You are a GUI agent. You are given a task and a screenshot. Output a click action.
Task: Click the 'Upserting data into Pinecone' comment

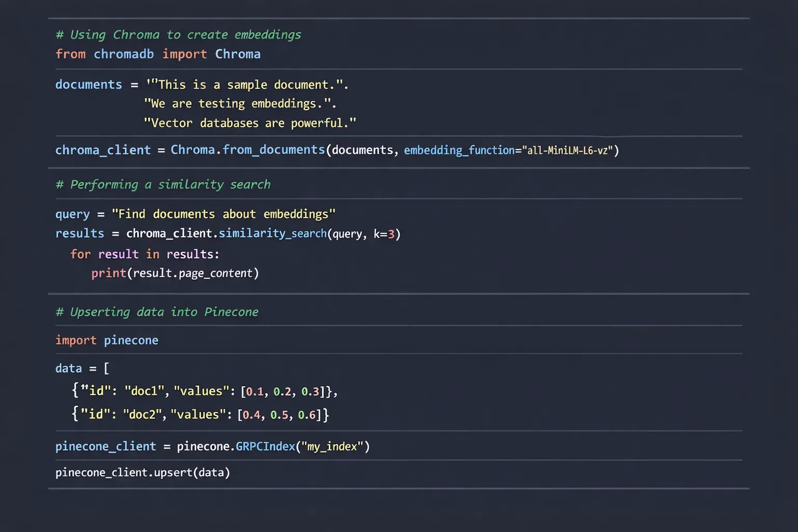pyautogui.click(x=157, y=312)
